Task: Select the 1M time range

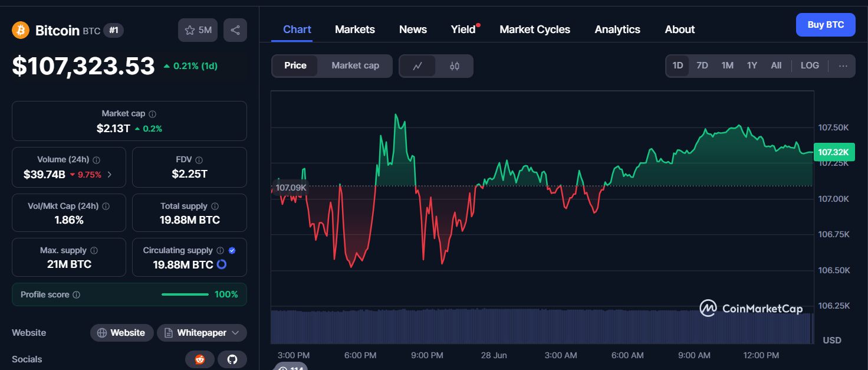Action: (728, 66)
